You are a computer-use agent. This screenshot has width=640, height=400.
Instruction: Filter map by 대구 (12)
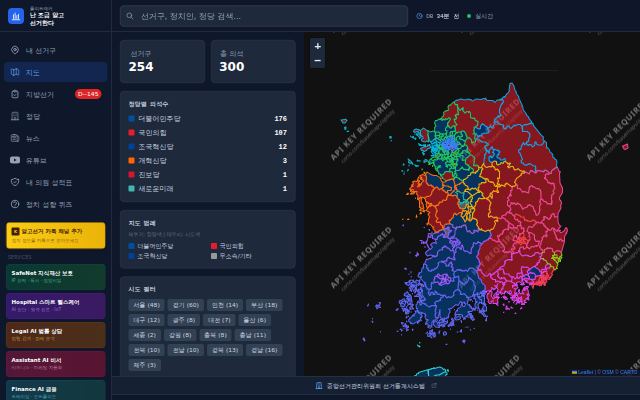[147, 320]
